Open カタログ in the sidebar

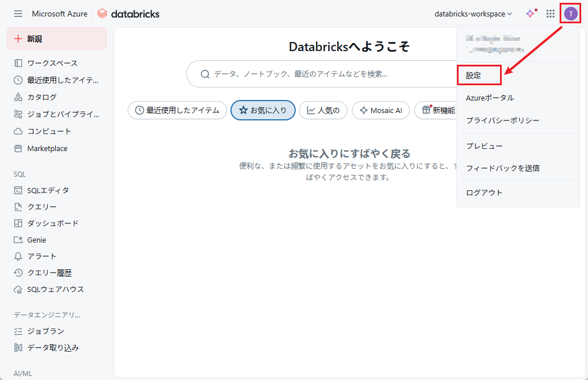[41, 97]
